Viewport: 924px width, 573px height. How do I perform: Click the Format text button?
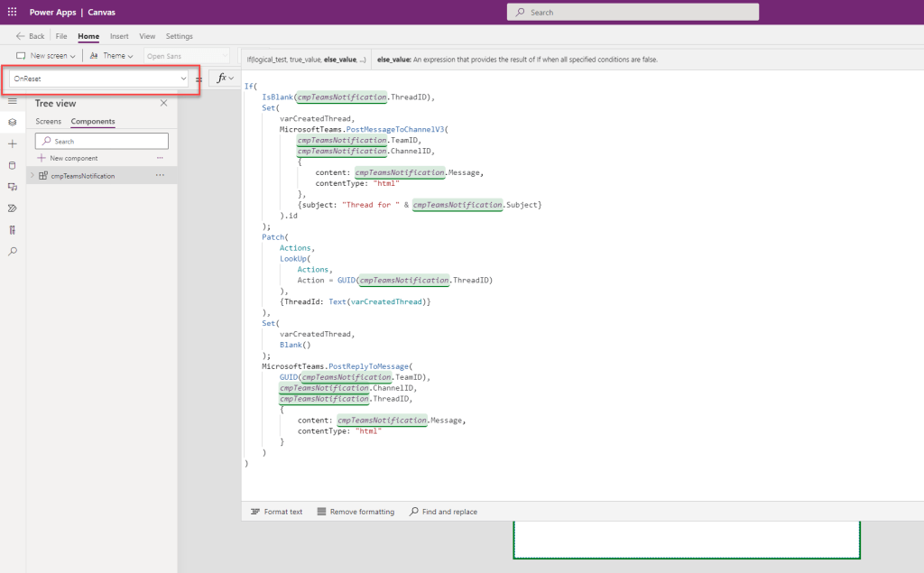pos(276,512)
